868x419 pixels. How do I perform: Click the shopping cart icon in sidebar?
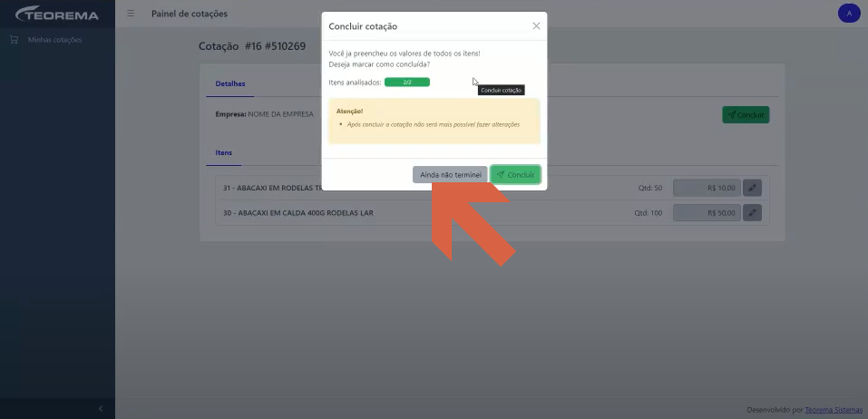coord(15,40)
